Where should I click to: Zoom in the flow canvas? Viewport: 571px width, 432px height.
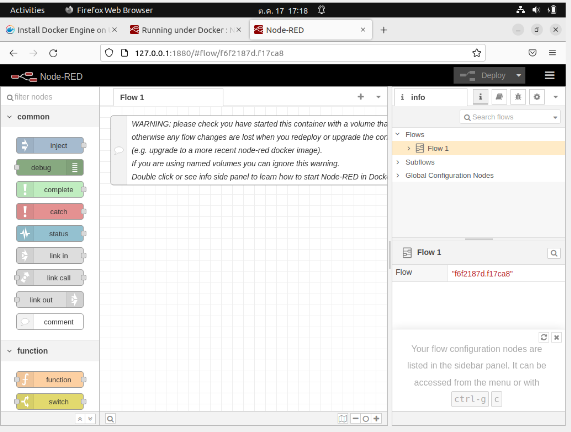(376, 419)
